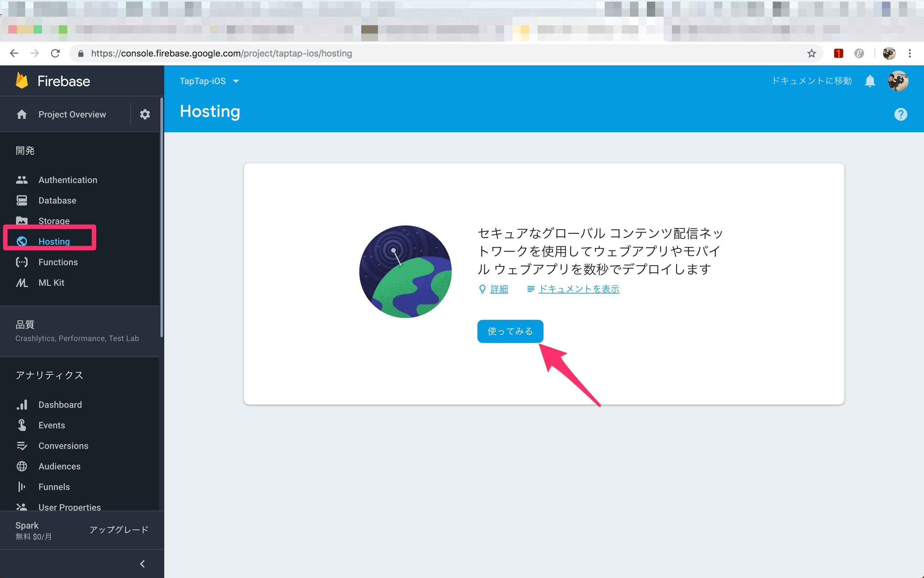Click the Functions brackets icon
Viewport: 924px width, 578px height.
22,262
